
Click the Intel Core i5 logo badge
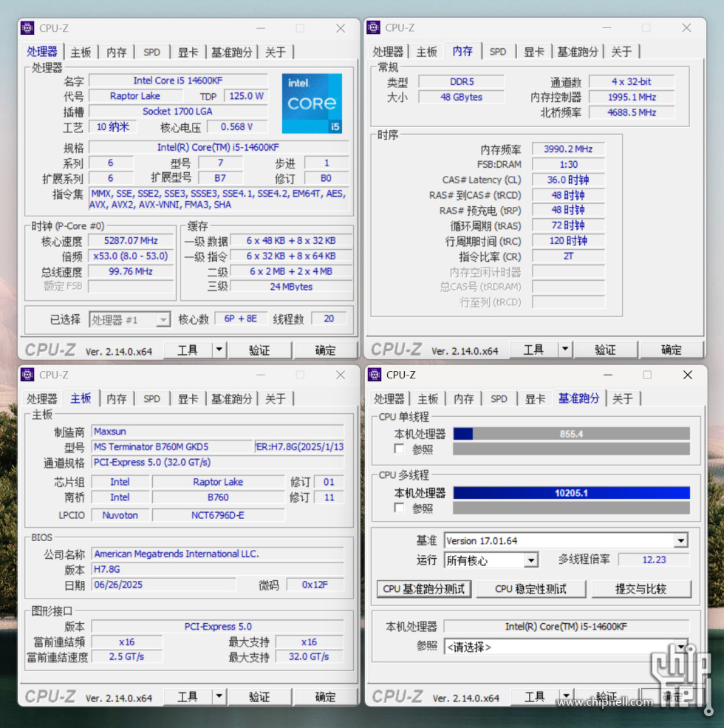pos(312,103)
